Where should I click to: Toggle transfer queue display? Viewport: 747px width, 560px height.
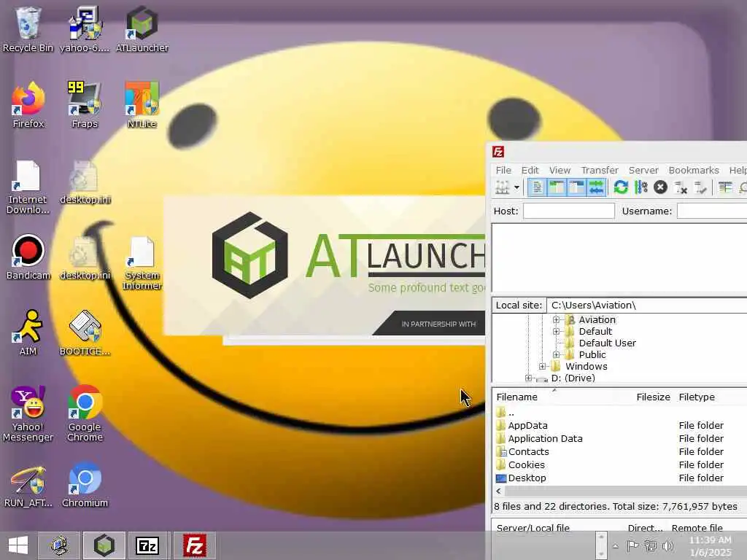[596, 187]
